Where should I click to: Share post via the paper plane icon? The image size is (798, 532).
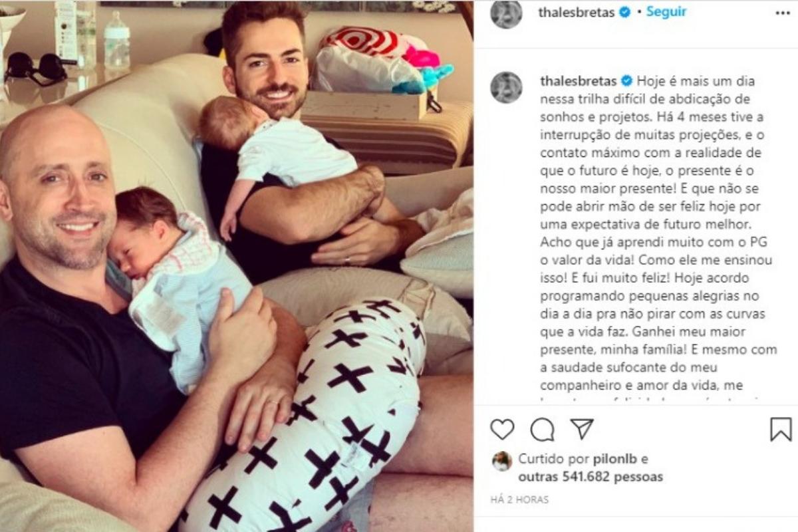pos(582,429)
